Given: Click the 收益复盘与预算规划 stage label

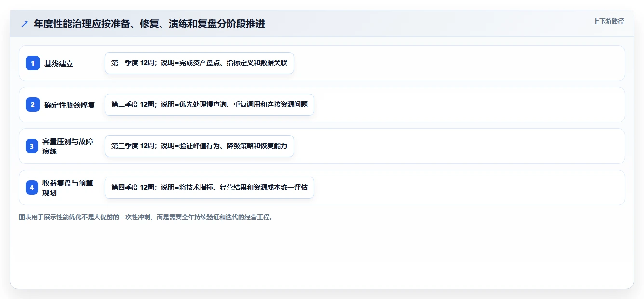Looking at the screenshot, I should pos(67,188).
